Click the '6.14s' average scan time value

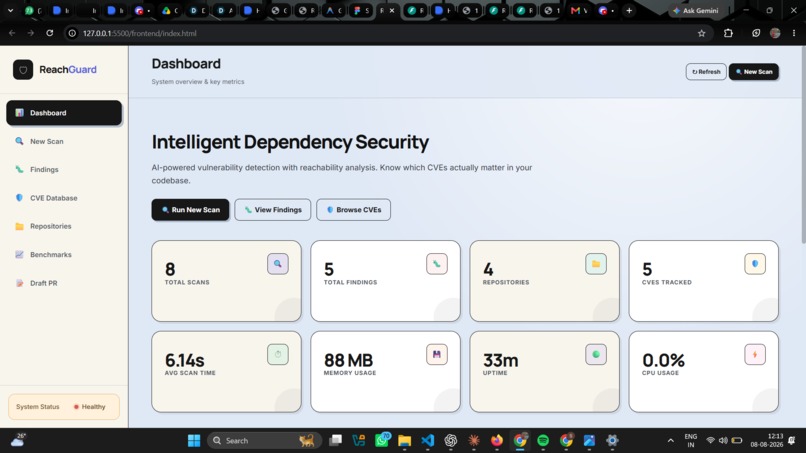[x=185, y=360]
